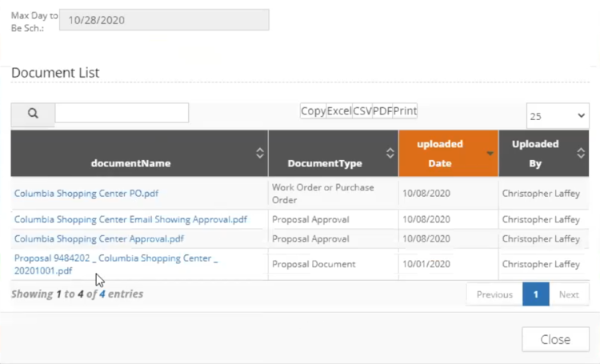
Task: Click the Uploaded By column header
Action: (x=544, y=154)
